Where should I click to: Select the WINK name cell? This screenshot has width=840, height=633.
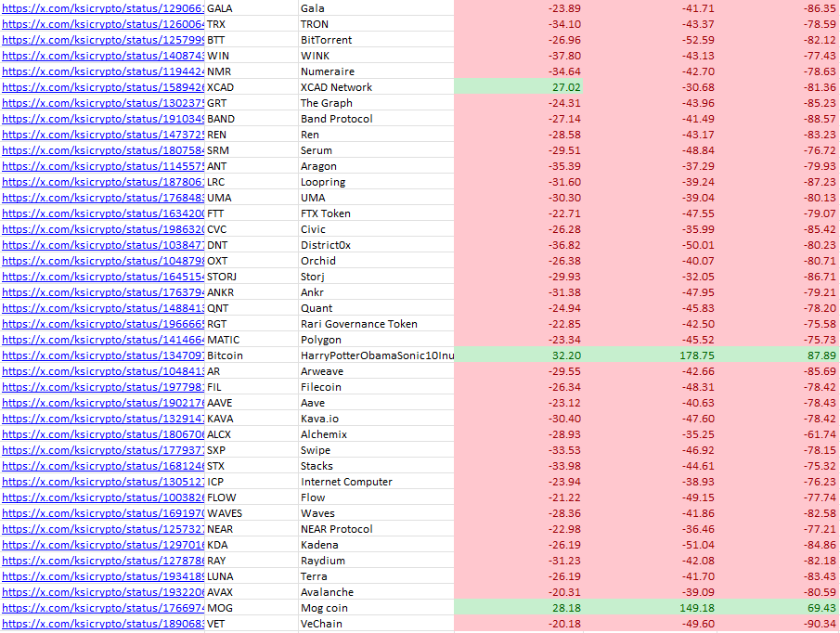pyautogui.click(x=376, y=56)
